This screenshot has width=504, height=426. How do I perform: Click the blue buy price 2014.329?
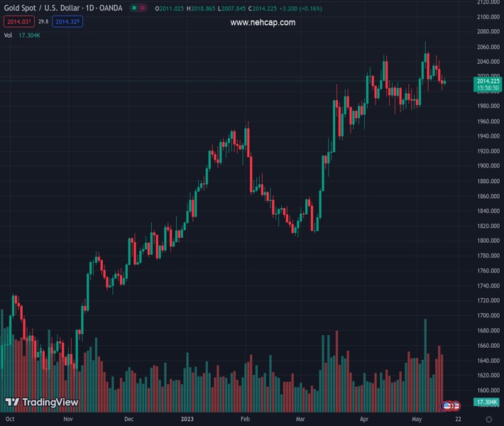point(68,21)
